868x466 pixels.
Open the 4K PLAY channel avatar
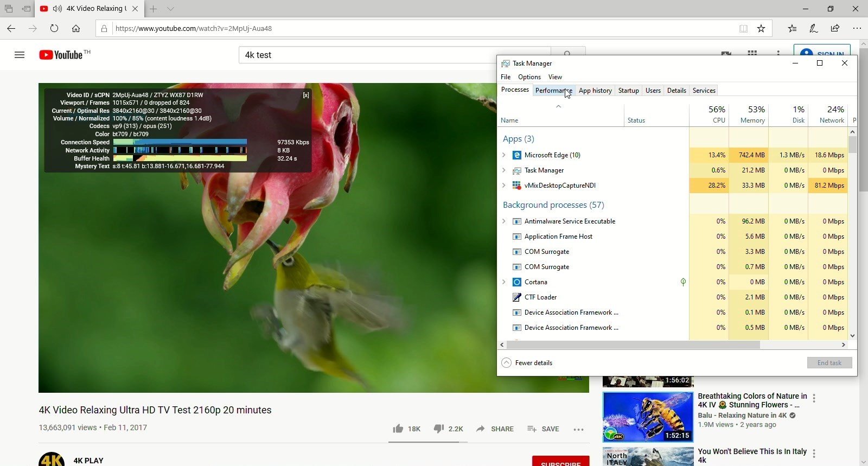pyautogui.click(x=52, y=459)
